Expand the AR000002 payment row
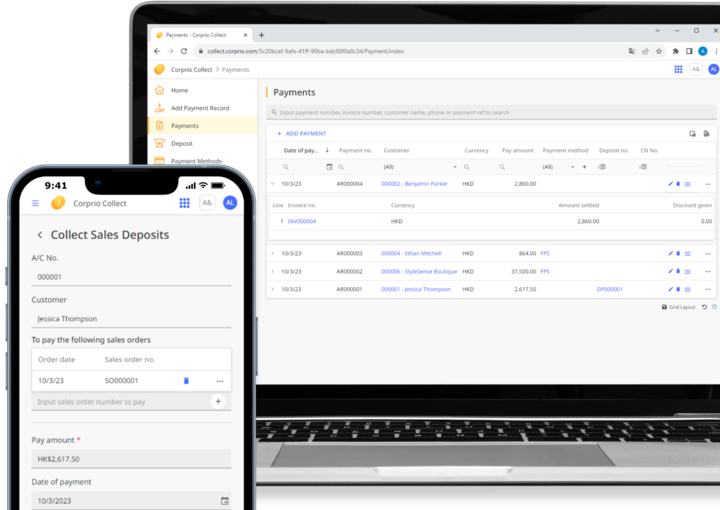Screen dimensions: 720x510 tap(272, 272)
